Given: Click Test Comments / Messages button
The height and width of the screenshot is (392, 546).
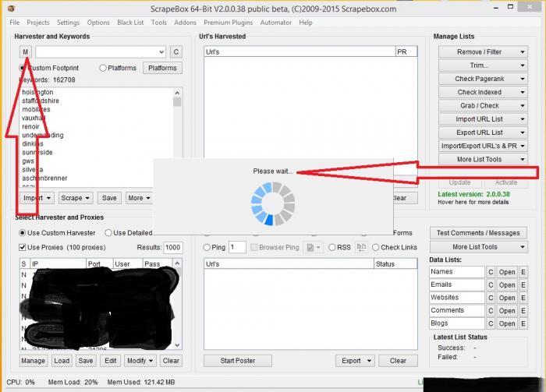Looking at the screenshot, I should tap(478, 233).
